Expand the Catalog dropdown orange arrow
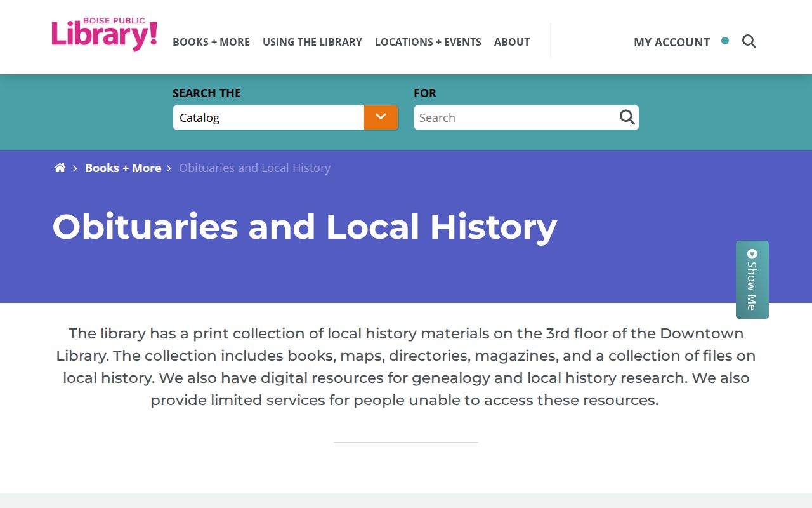This screenshot has width=812, height=508. click(x=381, y=117)
